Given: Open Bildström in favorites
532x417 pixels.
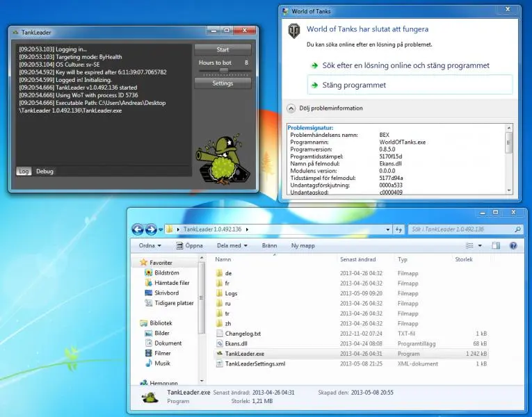Looking at the screenshot, I should click(x=167, y=272).
